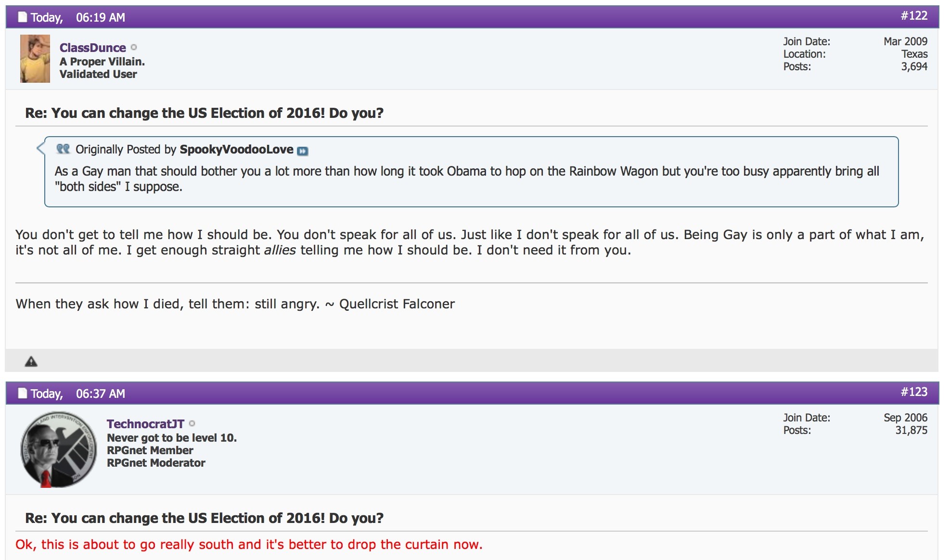Open the TechnocratJT username menu
950x560 pixels.
145,424
